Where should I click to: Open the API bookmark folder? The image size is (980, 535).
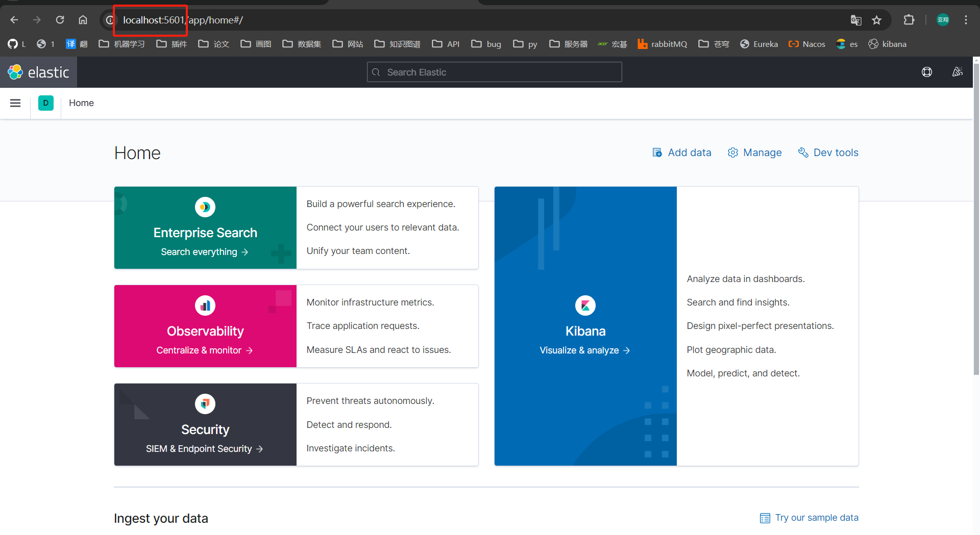(x=446, y=44)
